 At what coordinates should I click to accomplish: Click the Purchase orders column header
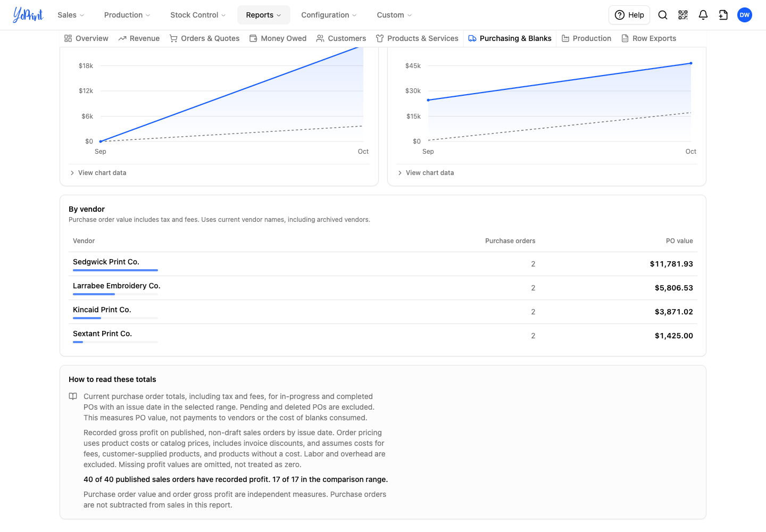[510, 241]
